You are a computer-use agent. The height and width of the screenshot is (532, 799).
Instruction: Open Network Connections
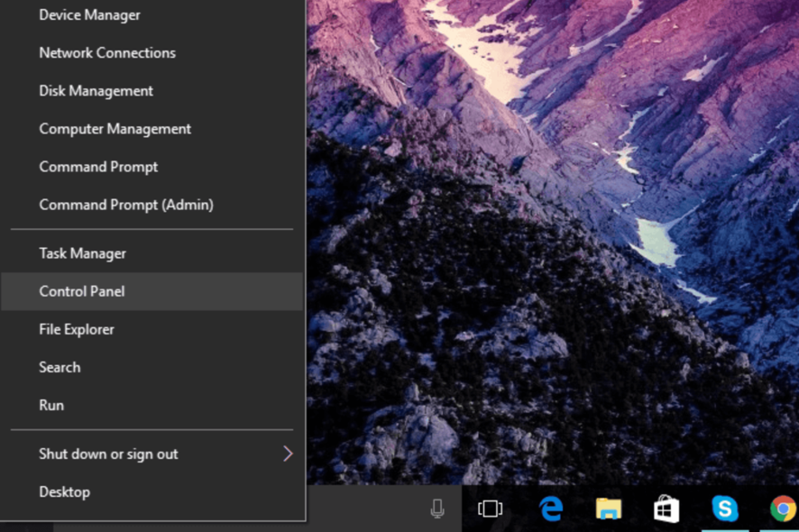(x=106, y=52)
